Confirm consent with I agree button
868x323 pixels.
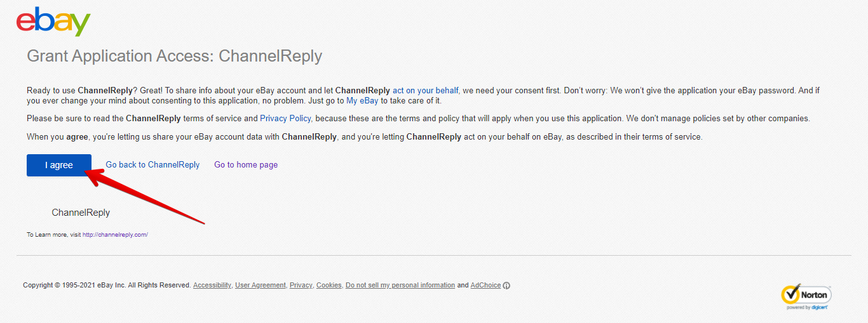pyautogui.click(x=59, y=165)
